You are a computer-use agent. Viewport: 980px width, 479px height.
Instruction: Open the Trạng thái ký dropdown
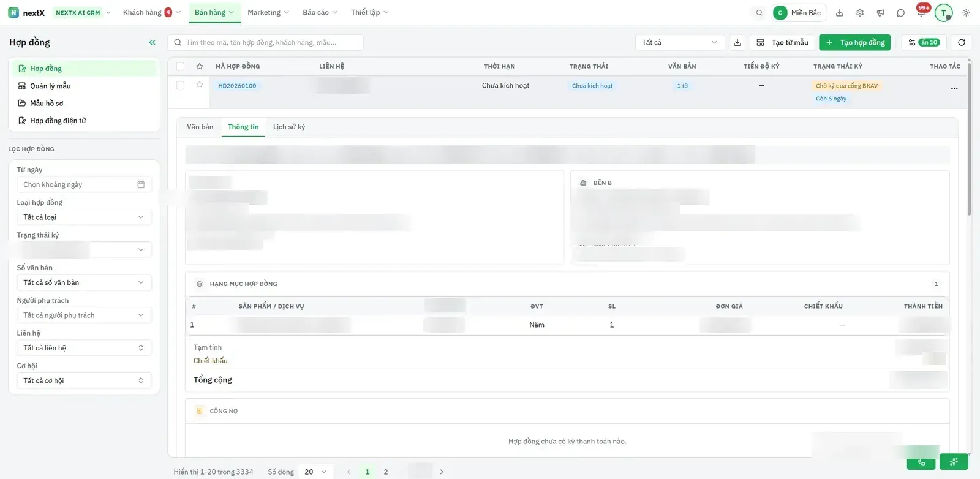pos(84,249)
